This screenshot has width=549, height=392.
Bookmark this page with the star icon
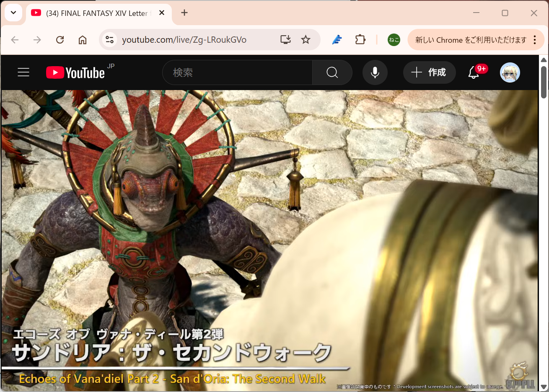coord(306,40)
